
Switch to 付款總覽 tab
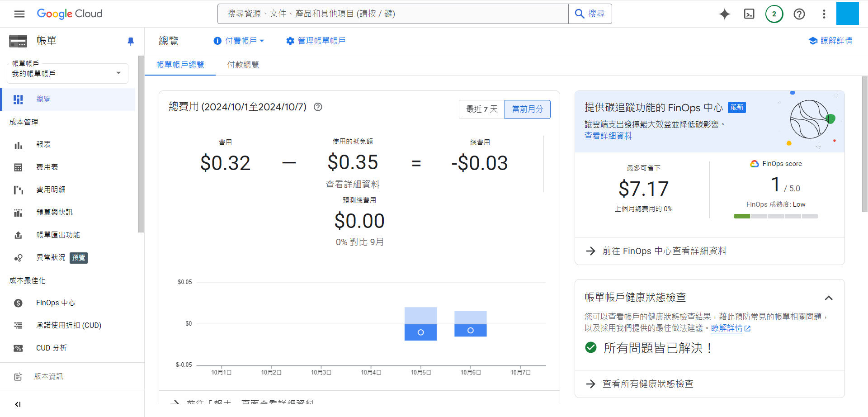(243, 65)
